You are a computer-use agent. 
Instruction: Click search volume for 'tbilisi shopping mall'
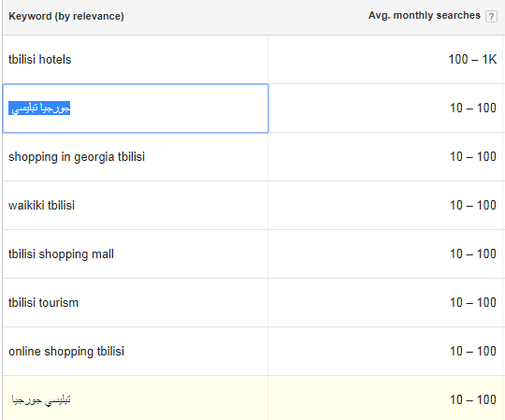pos(473,253)
